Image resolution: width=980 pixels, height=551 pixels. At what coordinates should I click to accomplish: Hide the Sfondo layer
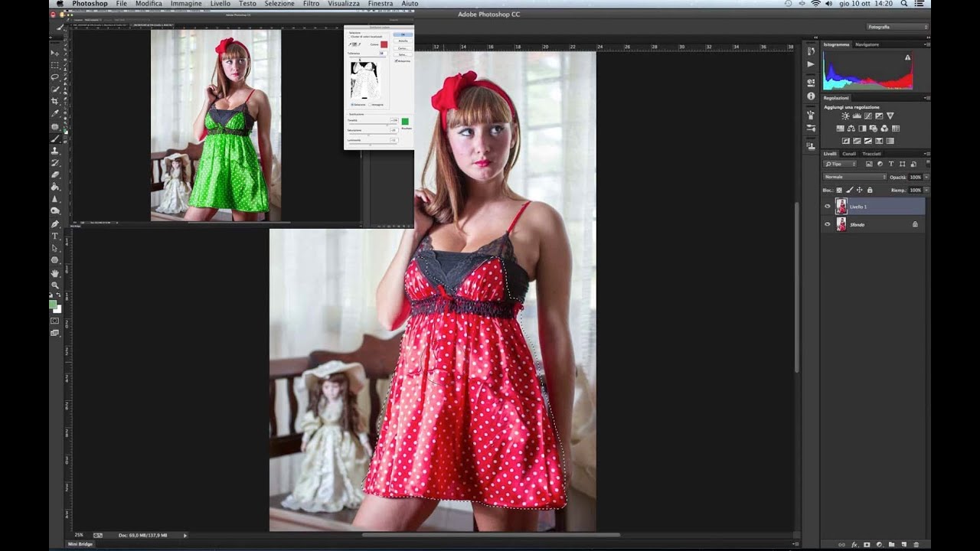pos(827,224)
